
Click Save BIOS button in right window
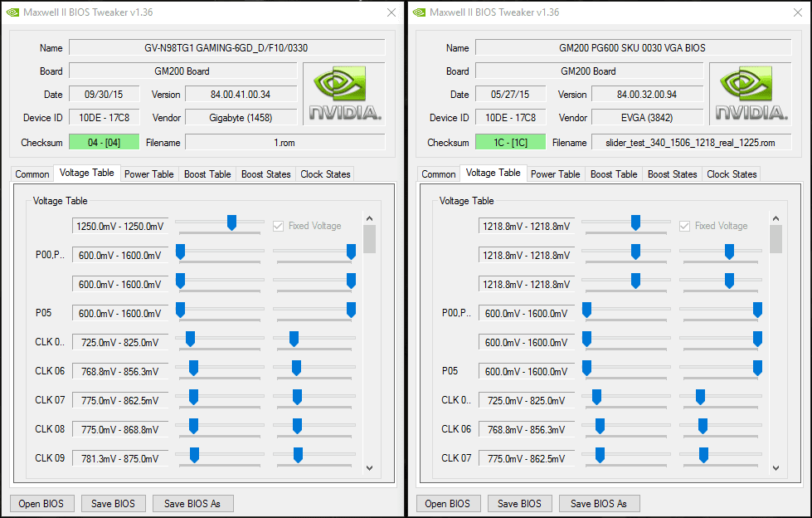(x=519, y=504)
